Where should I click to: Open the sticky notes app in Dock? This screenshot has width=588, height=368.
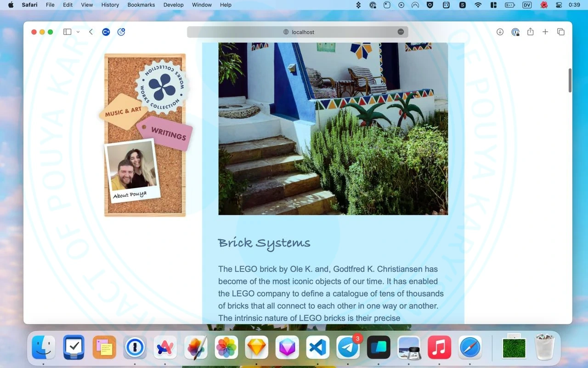104,347
